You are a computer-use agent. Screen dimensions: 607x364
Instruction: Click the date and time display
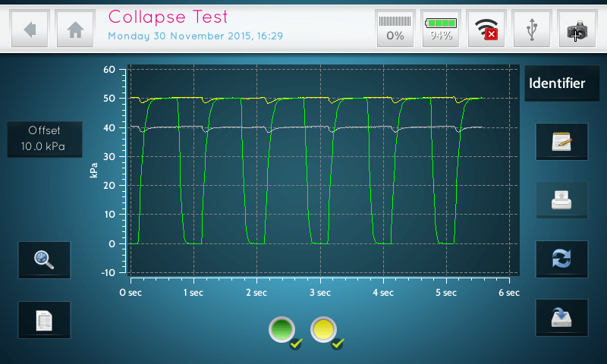pos(195,36)
